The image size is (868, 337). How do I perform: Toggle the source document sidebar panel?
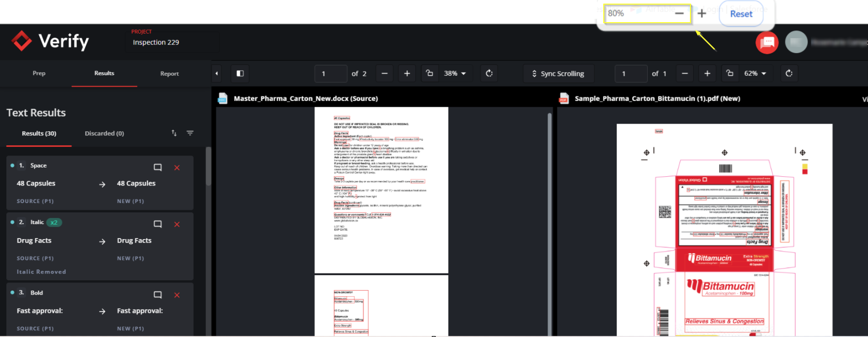tap(240, 74)
